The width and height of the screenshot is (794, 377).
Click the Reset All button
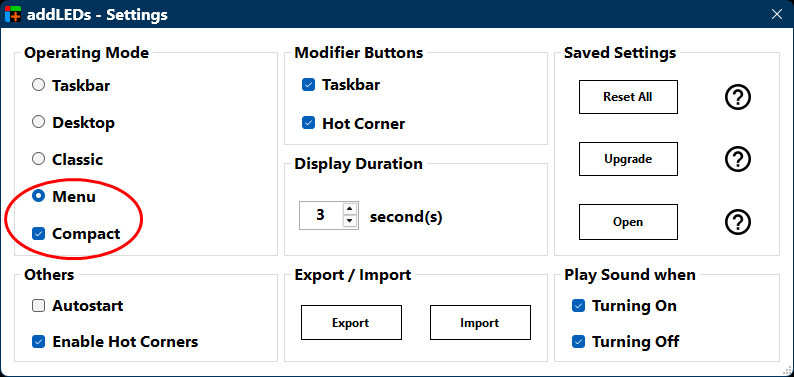pos(628,97)
